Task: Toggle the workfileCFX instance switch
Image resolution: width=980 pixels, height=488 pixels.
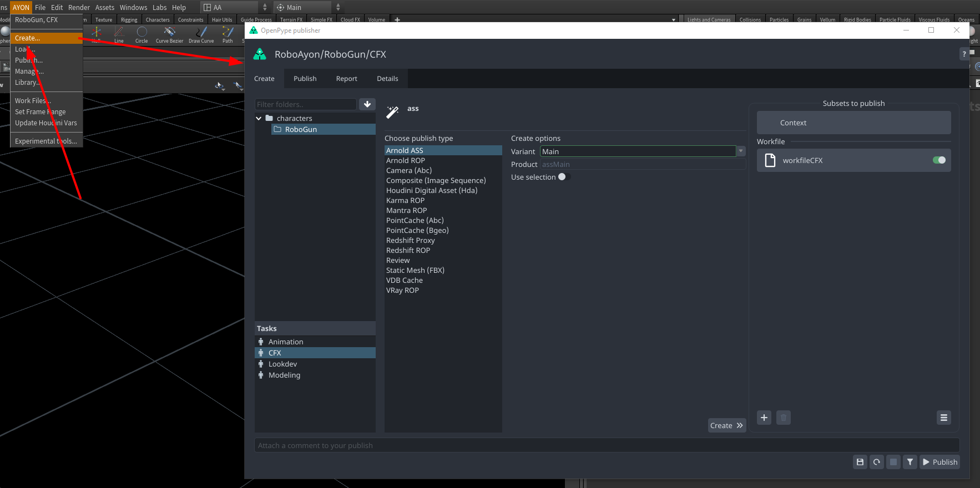Action: tap(939, 160)
